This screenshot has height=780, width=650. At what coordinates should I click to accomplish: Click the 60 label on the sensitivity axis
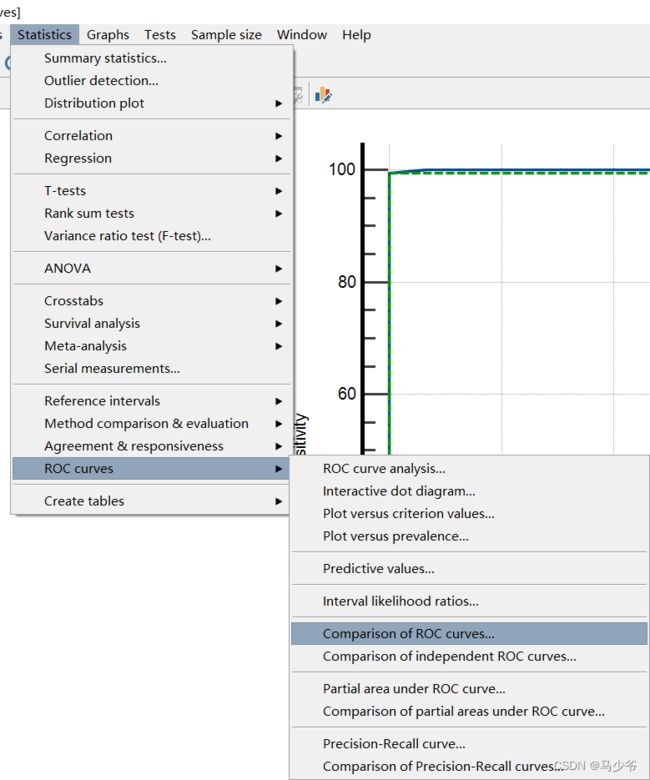(347, 394)
